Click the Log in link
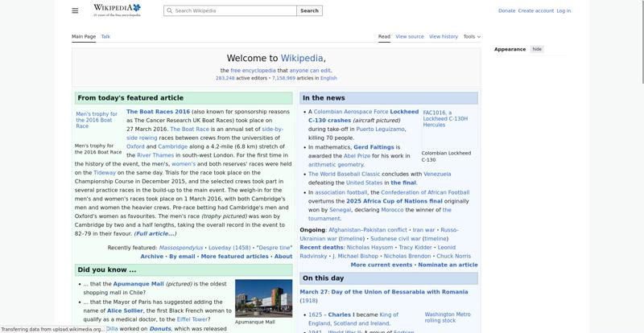The image size is (644, 333). click(x=563, y=11)
